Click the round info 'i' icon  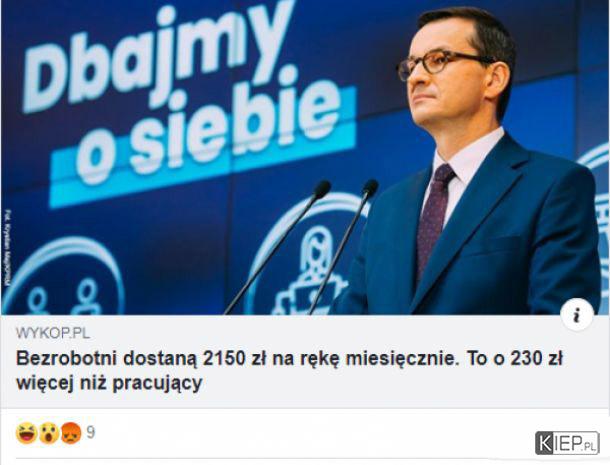(577, 314)
